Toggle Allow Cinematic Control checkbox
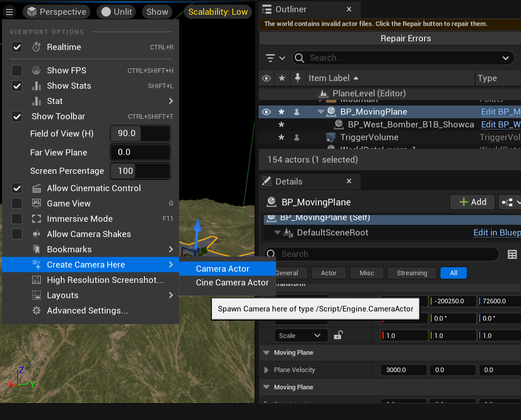Viewport: 521px width, 420px height. click(x=17, y=188)
